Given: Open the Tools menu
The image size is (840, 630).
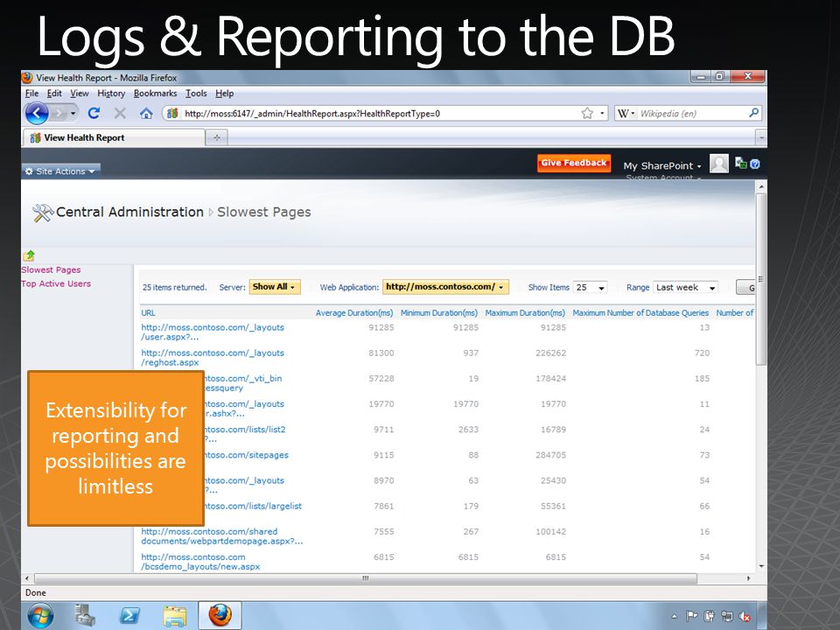Looking at the screenshot, I should coord(196,94).
